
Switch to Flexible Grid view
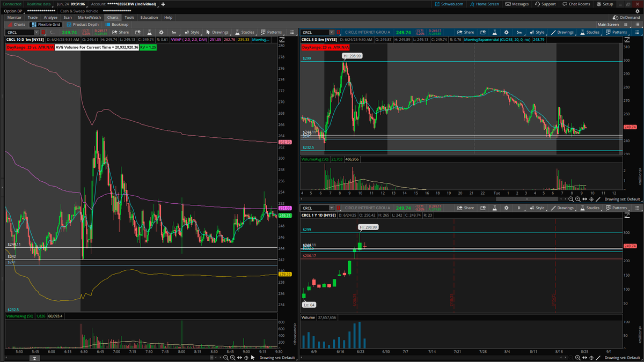(46, 24)
